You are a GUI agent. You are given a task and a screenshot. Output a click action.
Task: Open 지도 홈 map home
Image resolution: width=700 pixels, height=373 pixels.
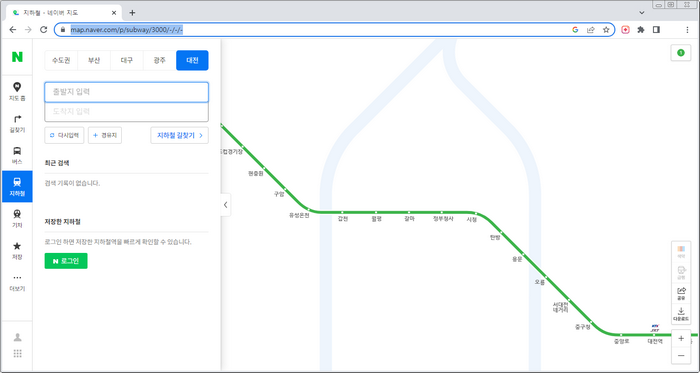(x=17, y=91)
